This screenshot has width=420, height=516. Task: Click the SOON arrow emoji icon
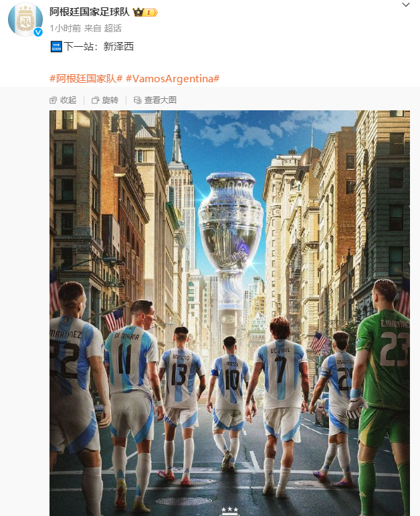click(56, 47)
